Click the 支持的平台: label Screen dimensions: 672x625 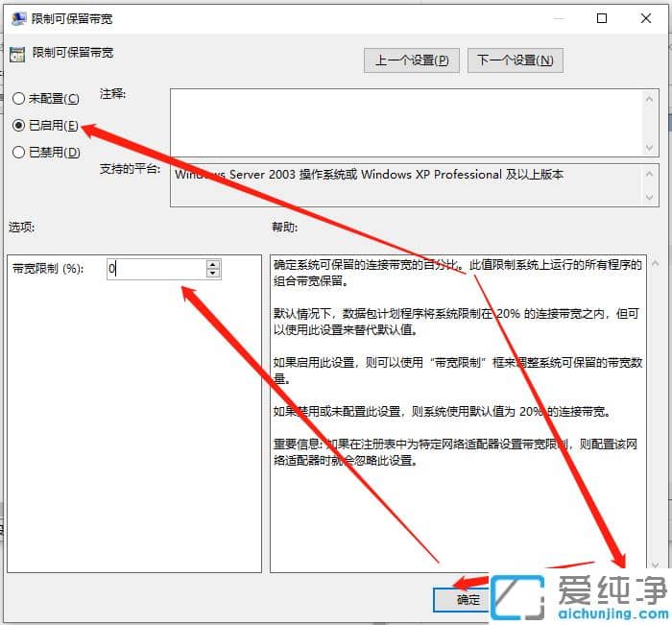click(130, 168)
